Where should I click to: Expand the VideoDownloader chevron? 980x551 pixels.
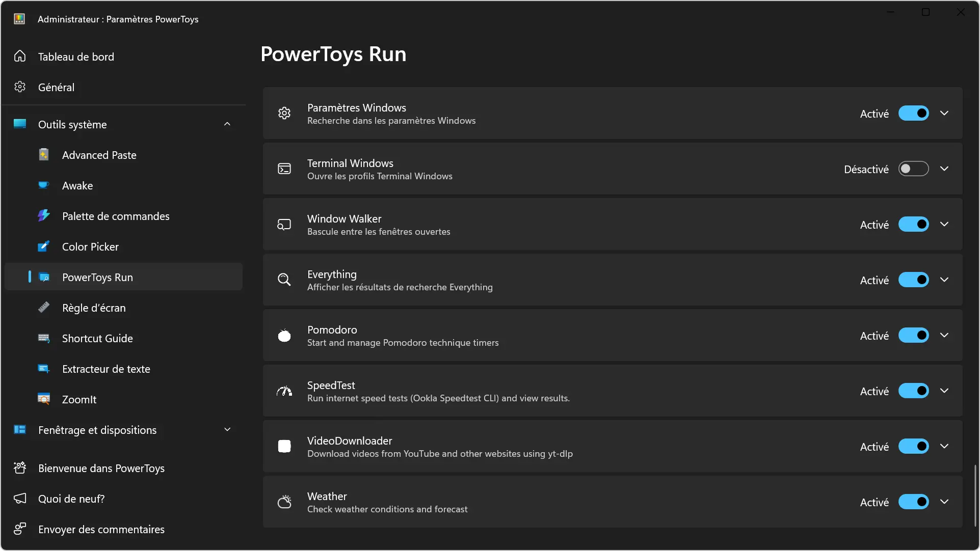pyautogui.click(x=944, y=446)
